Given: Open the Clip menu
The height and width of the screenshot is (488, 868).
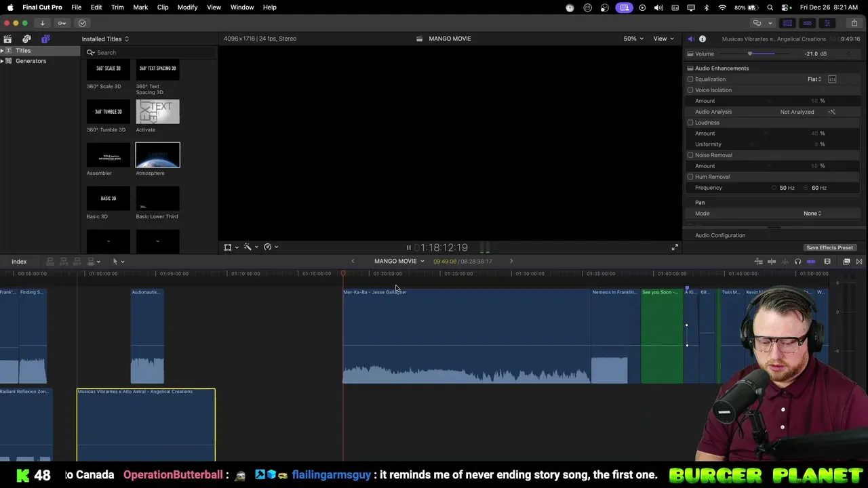Looking at the screenshot, I should pyautogui.click(x=163, y=7).
